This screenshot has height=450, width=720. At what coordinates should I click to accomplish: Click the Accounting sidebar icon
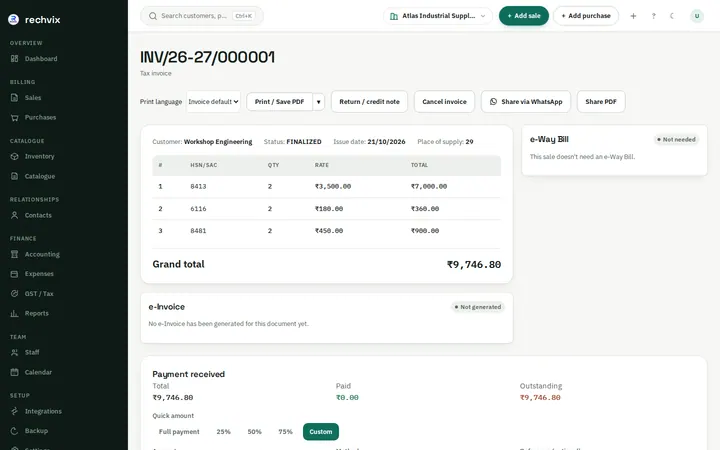point(15,254)
